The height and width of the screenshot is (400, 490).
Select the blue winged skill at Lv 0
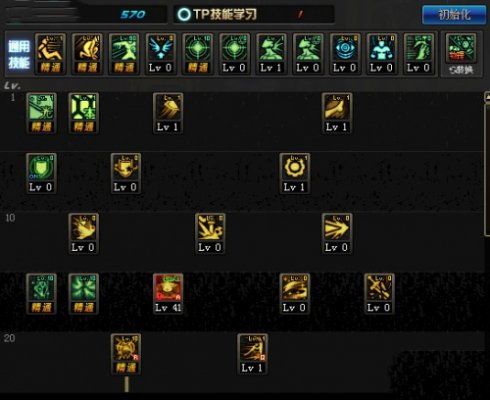[161, 54]
